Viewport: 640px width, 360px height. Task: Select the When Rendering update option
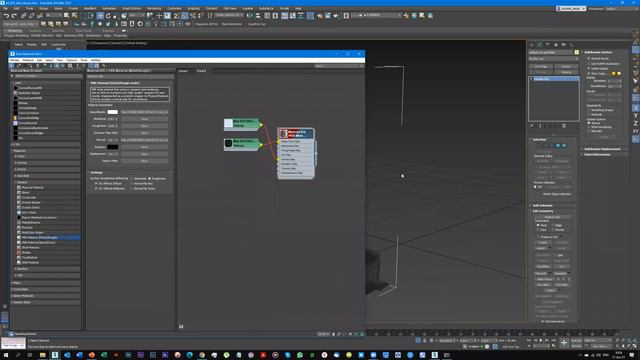click(589, 127)
